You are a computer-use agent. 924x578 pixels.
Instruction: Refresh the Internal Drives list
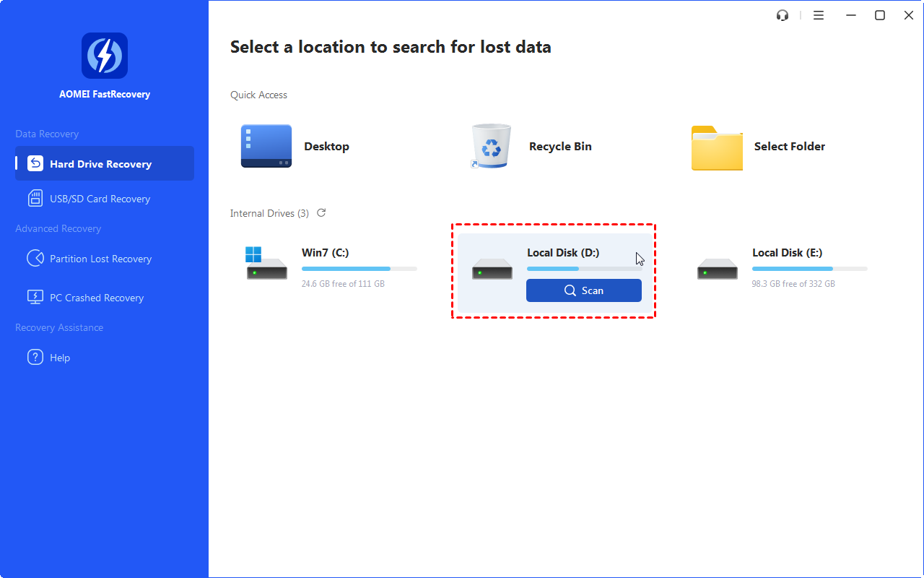click(x=321, y=213)
